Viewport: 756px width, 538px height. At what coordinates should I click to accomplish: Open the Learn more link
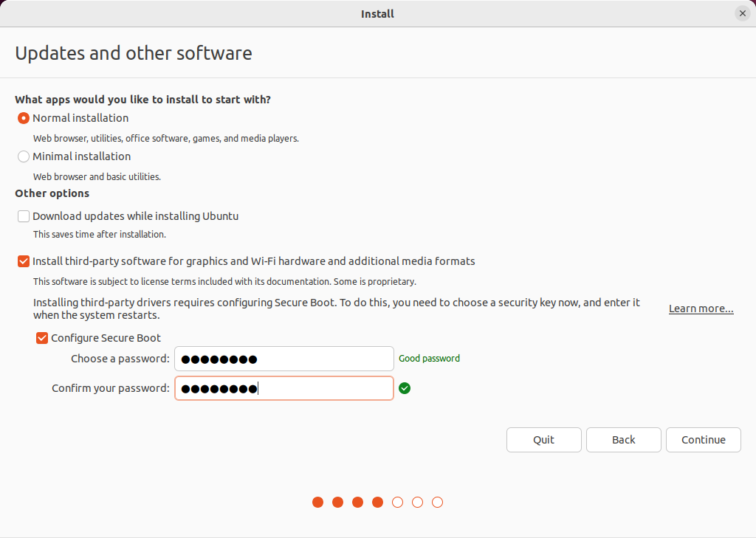pos(701,308)
